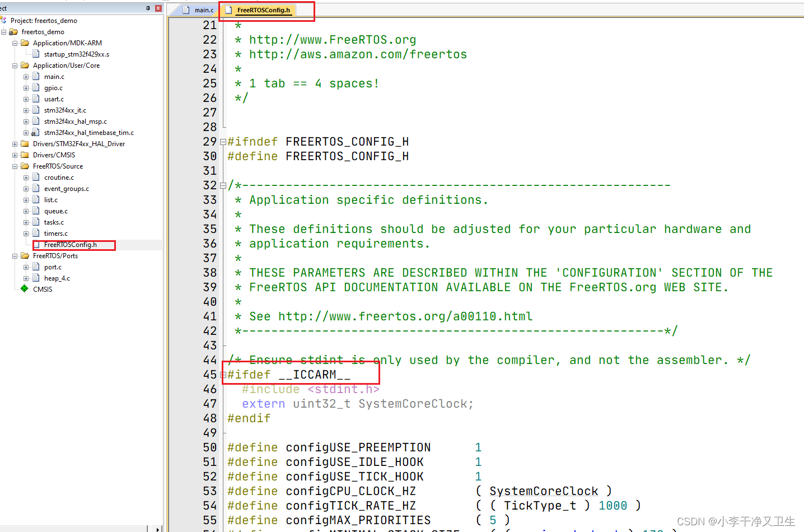Click the http://aws.amazon.com/freertos comment text
This screenshot has width=804, height=532.
coord(358,54)
